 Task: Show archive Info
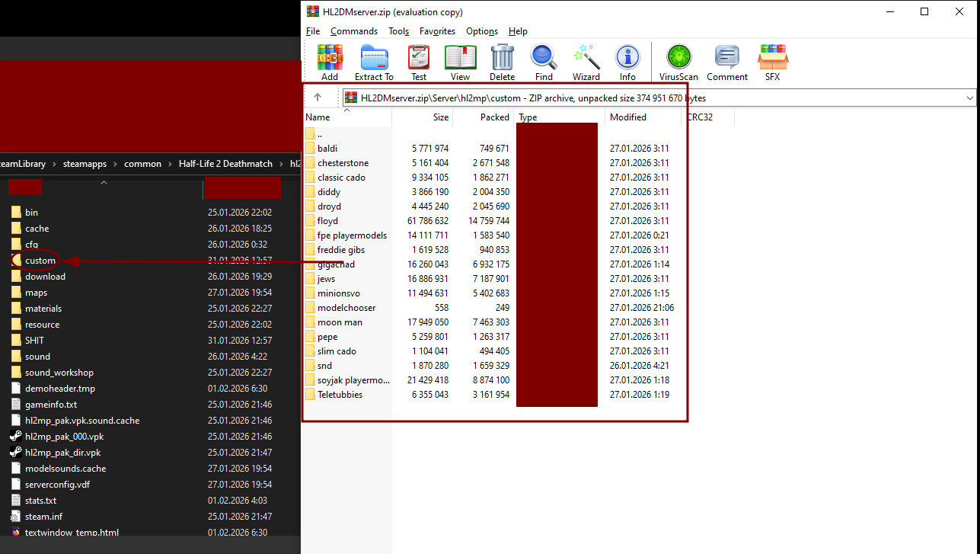(627, 62)
